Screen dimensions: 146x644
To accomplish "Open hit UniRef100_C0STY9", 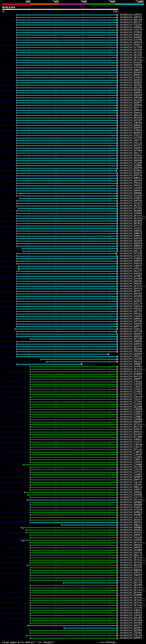I will click(x=131, y=30).
